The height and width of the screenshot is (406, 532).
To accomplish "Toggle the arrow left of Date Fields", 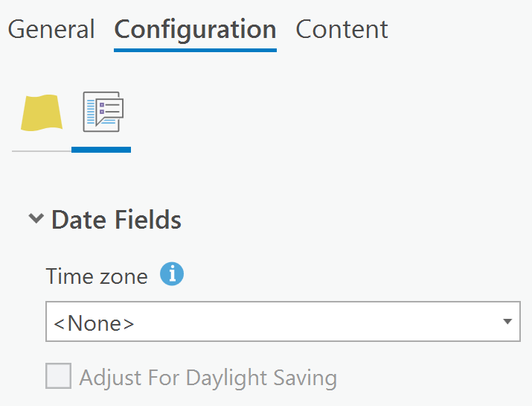I will [x=35, y=219].
